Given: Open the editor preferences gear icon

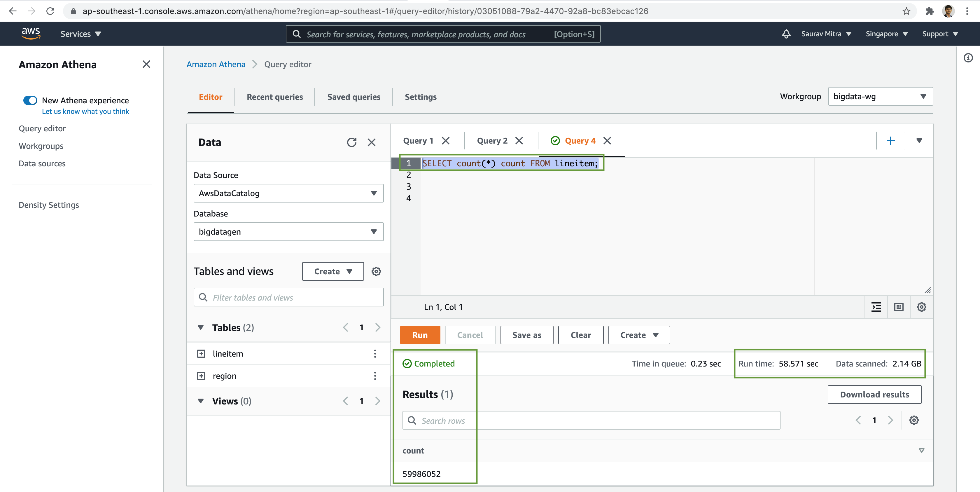Looking at the screenshot, I should coord(921,307).
